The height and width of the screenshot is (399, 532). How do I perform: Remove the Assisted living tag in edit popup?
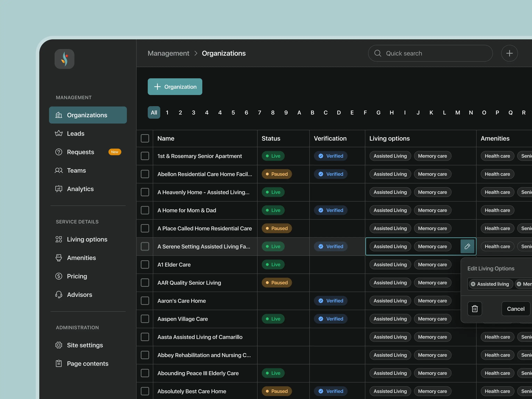click(x=473, y=284)
